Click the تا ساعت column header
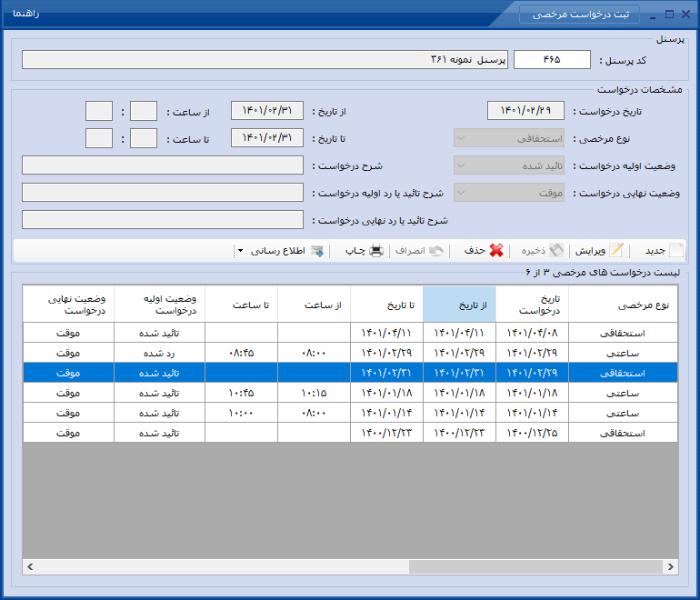Viewport: 700px width, 600px height. [x=242, y=305]
